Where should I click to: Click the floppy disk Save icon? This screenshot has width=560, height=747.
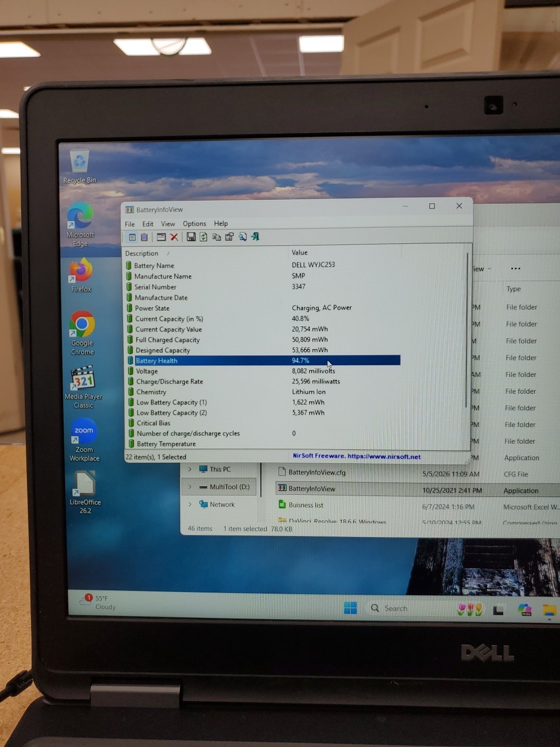(x=191, y=237)
